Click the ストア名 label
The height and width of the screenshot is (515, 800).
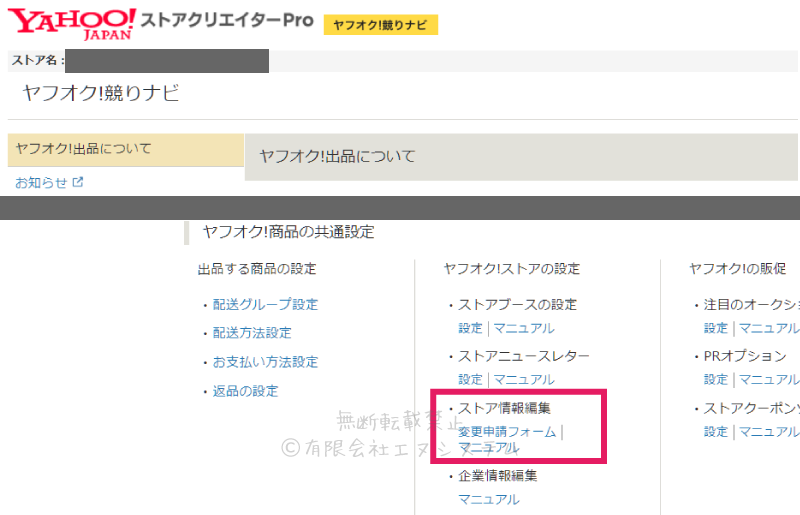(37, 60)
